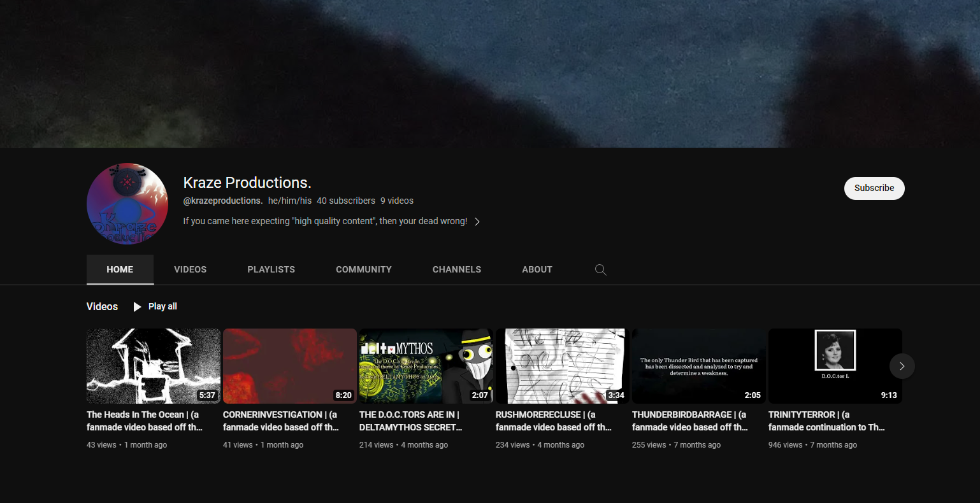Click the 9:13 duration badge
The width and height of the screenshot is (980, 503).
[889, 395]
